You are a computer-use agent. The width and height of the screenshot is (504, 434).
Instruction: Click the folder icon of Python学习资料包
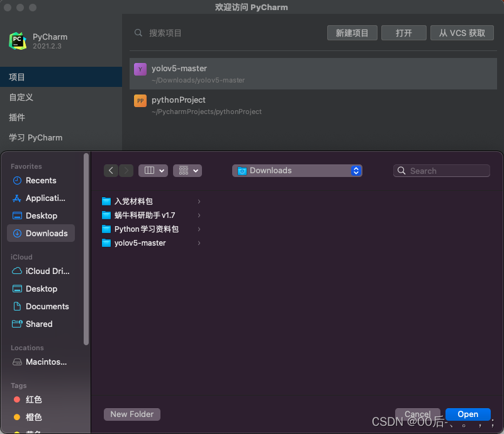[106, 229]
